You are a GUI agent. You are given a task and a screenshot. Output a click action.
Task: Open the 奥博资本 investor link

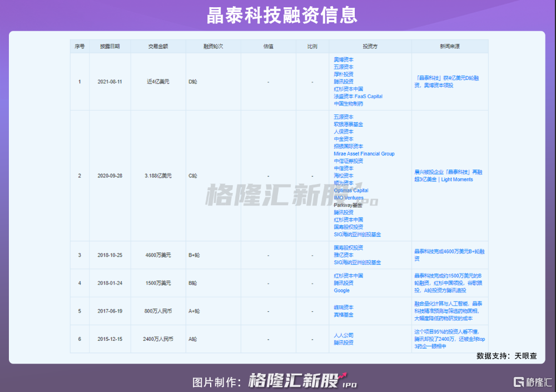pyautogui.click(x=343, y=59)
